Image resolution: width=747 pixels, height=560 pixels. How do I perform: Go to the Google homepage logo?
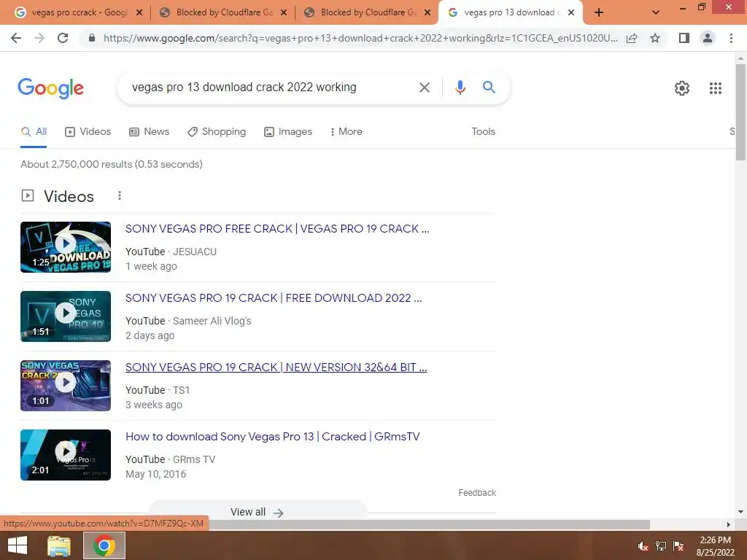click(x=50, y=88)
